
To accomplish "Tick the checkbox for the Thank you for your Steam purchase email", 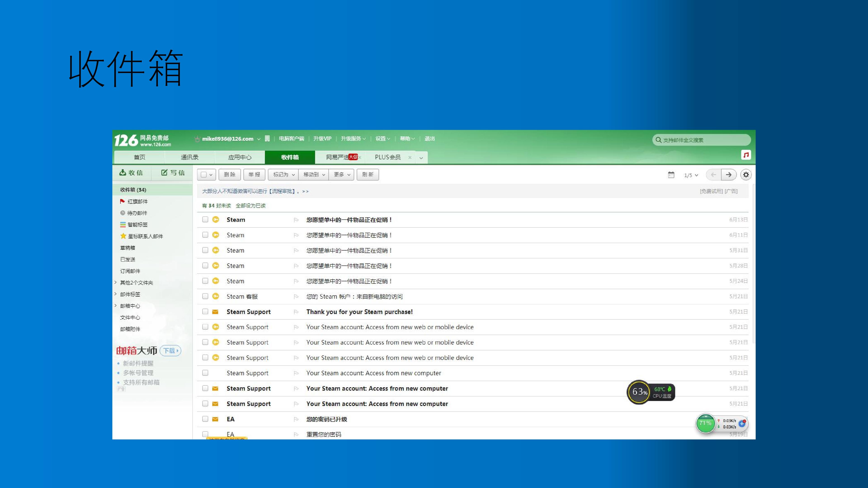I will click(x=205, y=312).
